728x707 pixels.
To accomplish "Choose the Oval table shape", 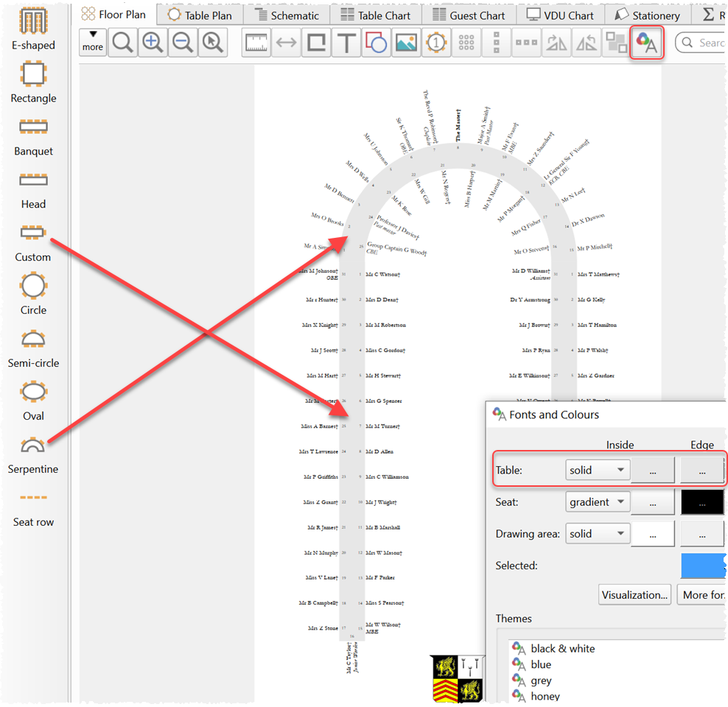I will tap(33, 400).
